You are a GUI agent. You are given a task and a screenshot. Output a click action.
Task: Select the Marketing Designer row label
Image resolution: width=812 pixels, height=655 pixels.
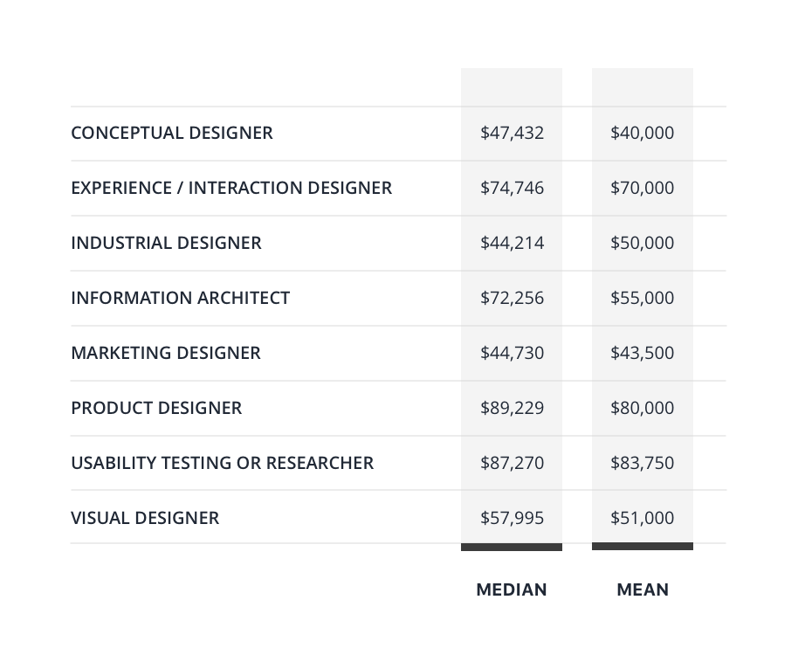166,353
